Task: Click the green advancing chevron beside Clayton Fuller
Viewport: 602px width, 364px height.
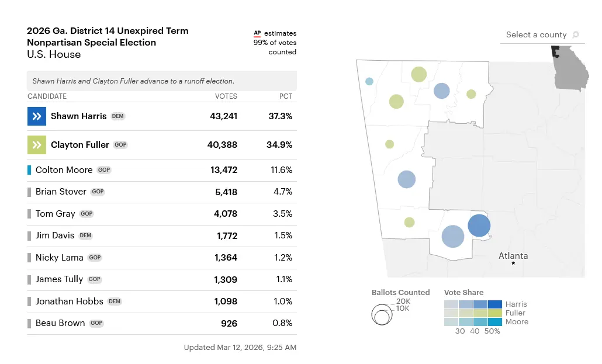Action: pos(36,145)
